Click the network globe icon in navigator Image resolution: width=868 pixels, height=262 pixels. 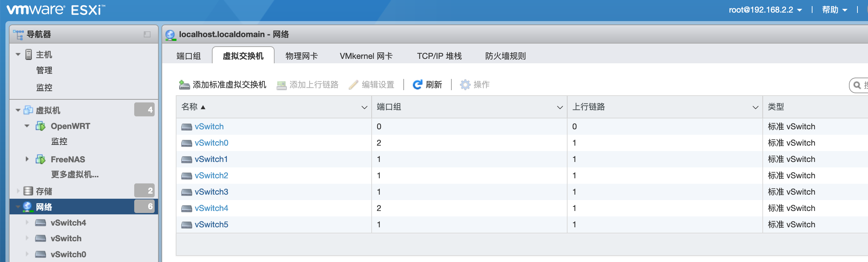[x=27, y=207]
